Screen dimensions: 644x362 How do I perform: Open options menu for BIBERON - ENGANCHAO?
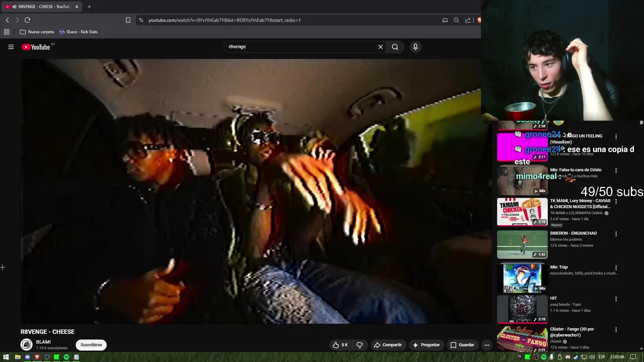pyautogui.click(x=616, y=234)
